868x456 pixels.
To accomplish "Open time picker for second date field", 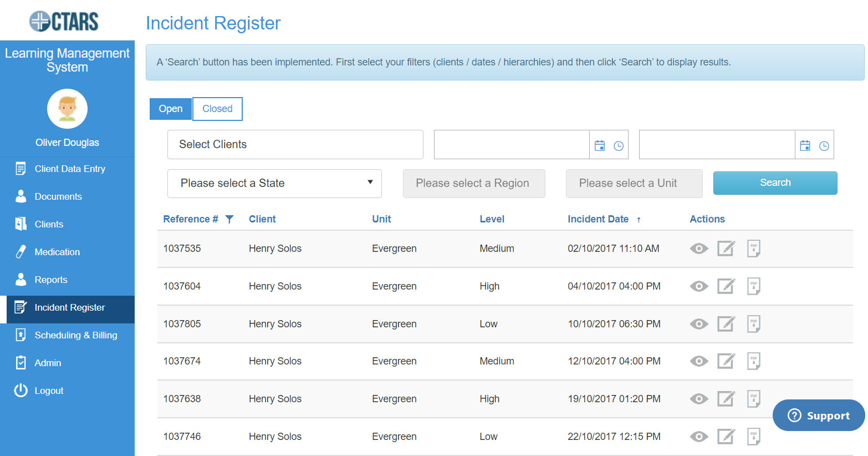I will click(824, 146).
